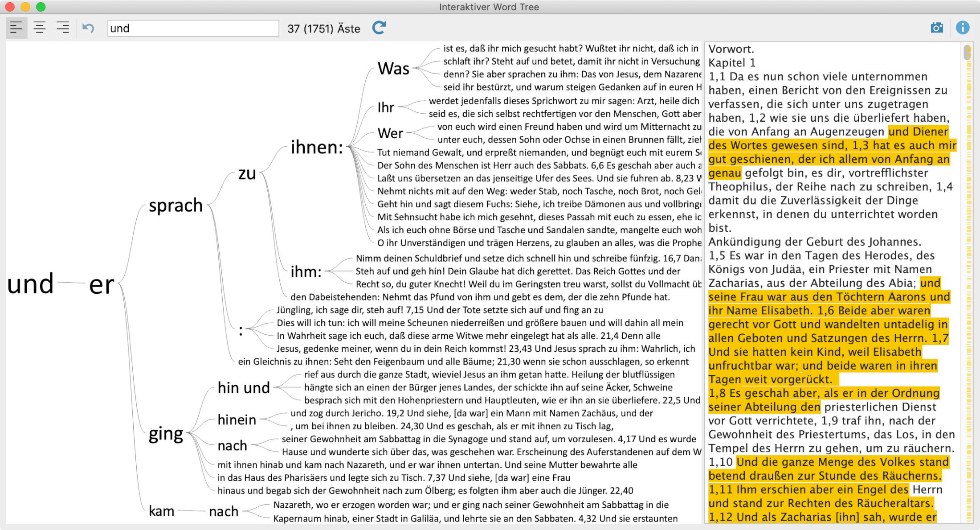Click leaf 'Jesus, gedenke meiner, wenn du'
The image size is (980, 530).
(x=486, y=349)
